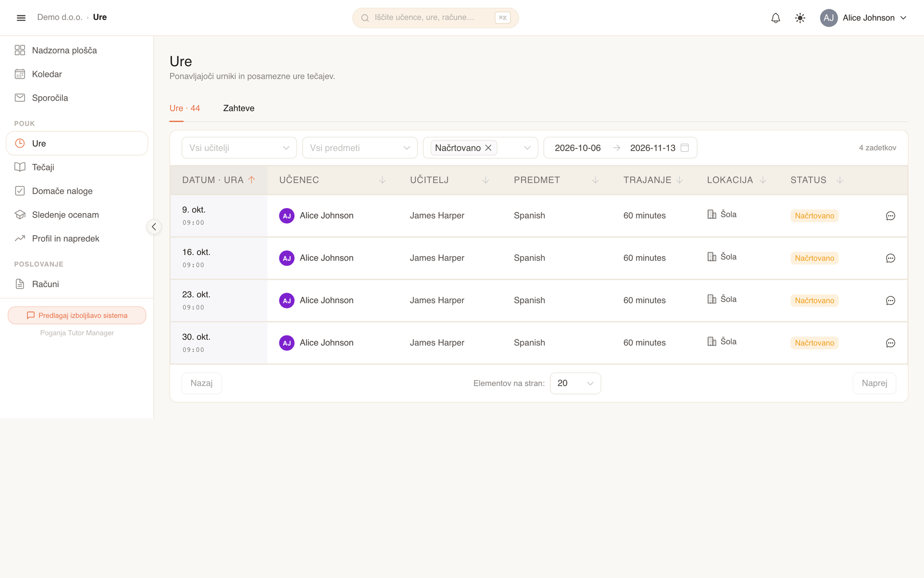
Task: Expand the status filter dropdown arrow
Action: [x=527, y=148]
